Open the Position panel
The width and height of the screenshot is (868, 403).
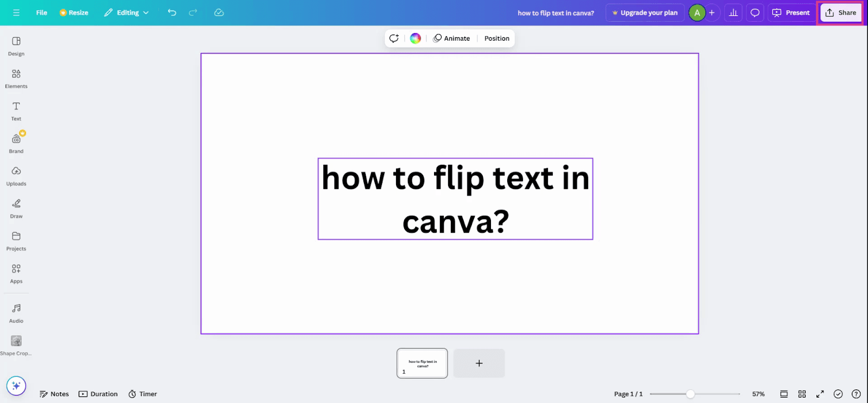coord(497,38)
